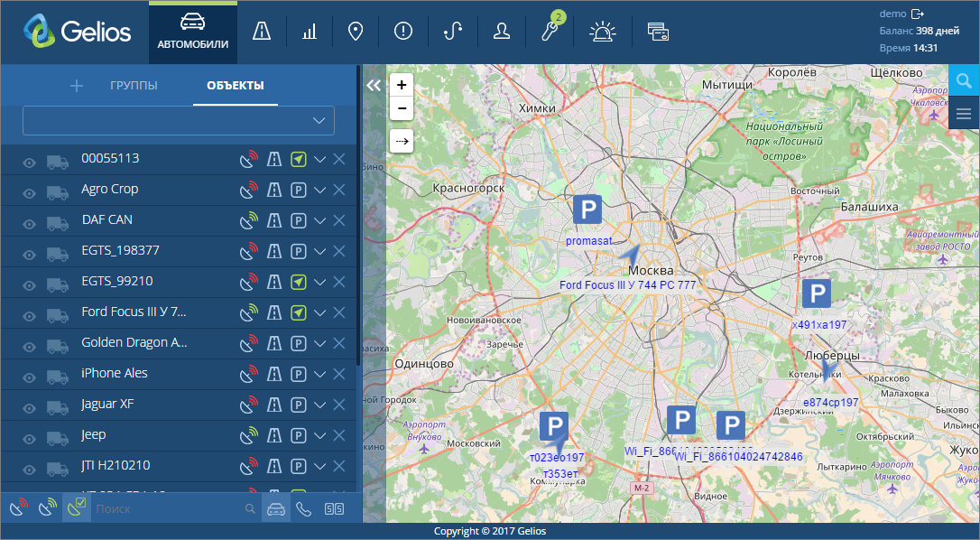Collapse the left panel with double arrow
Screen dimensions: 980x540
coord(374,85)
